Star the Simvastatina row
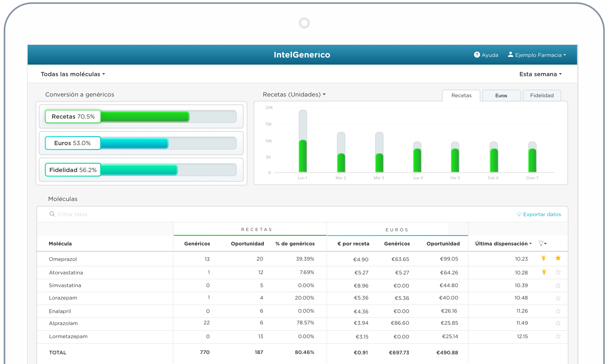 (x=558, y=285)
